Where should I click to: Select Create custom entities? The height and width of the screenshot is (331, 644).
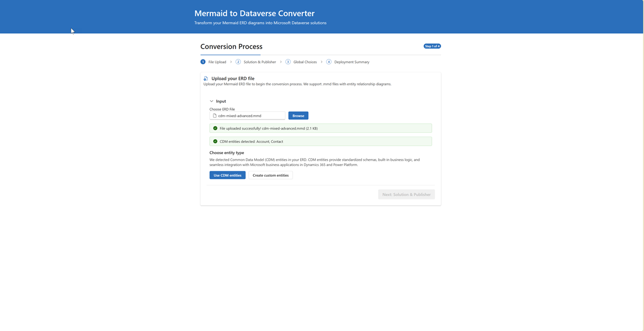pos(270,175)
